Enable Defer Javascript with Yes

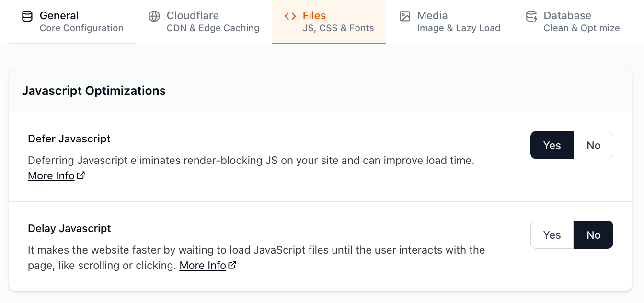click(x=552, y=145)
